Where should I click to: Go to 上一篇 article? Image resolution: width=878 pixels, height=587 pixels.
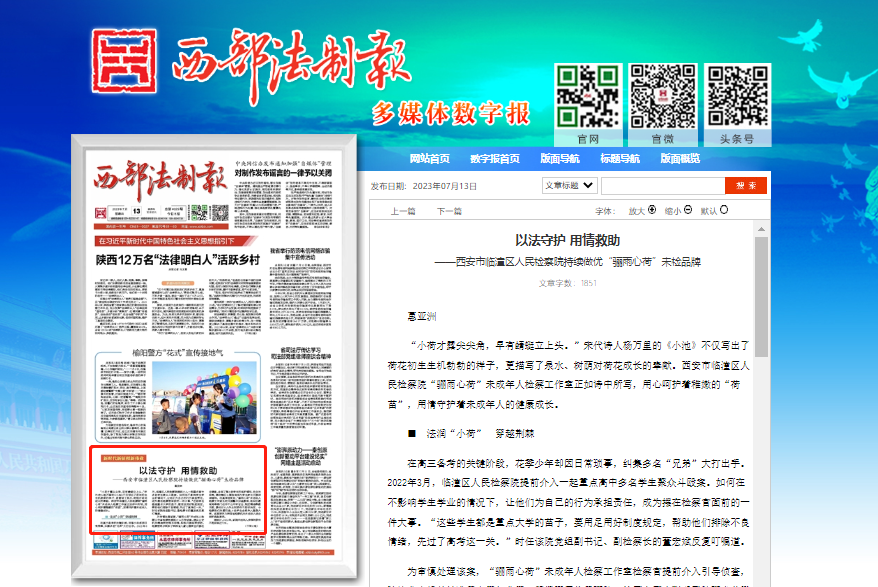403,211
